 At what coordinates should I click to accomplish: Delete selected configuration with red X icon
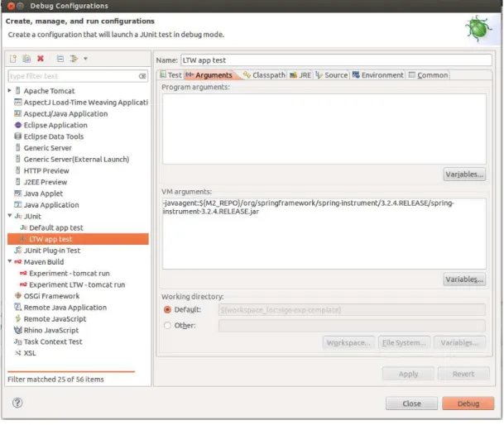(41, 59)
